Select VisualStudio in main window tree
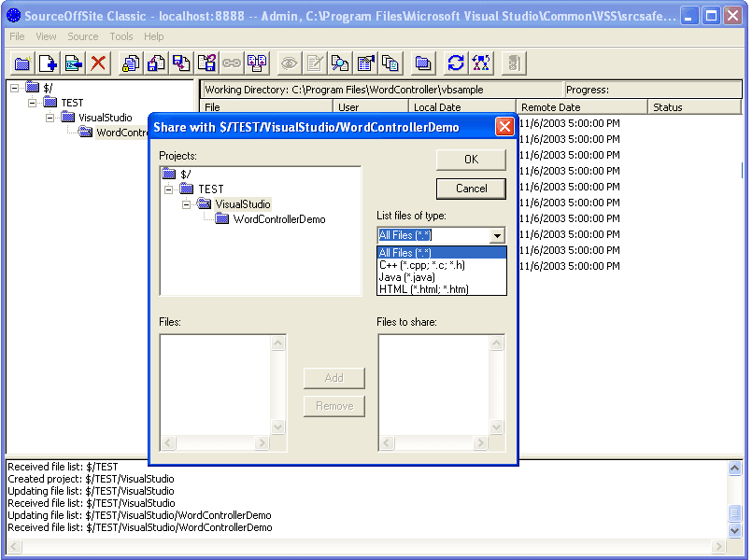This screenshot has width=752, height=560. [105, 118]
